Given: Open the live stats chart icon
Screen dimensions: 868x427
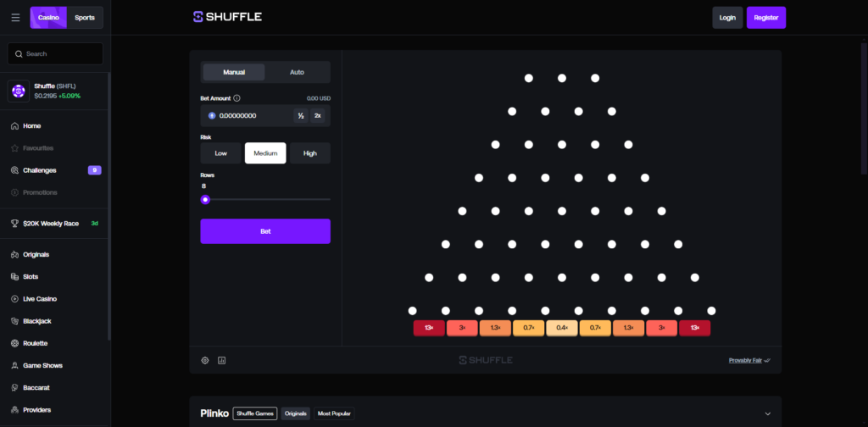Looking at the screenshot, I should 222,361.
